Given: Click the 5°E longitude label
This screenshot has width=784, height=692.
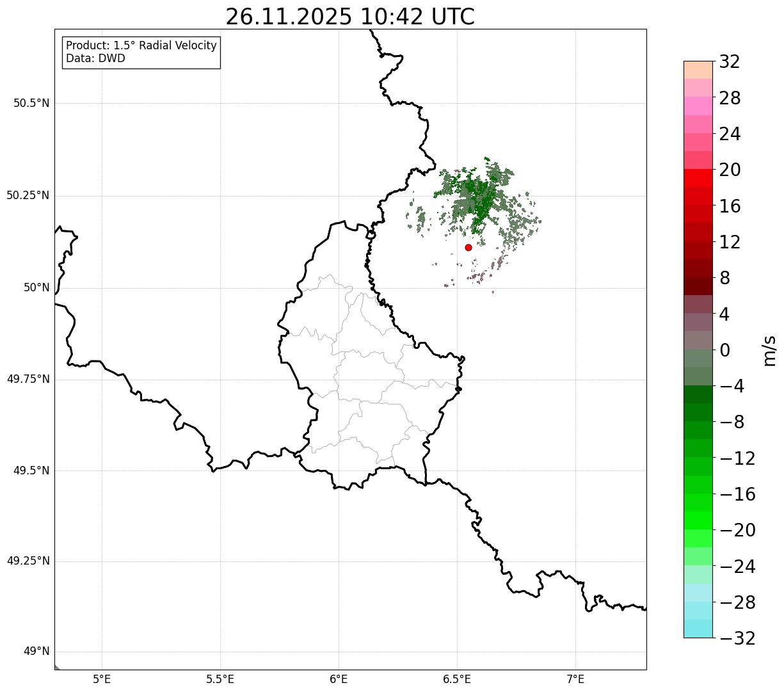Looking at the screenshot, I should (x=102, y=679).
